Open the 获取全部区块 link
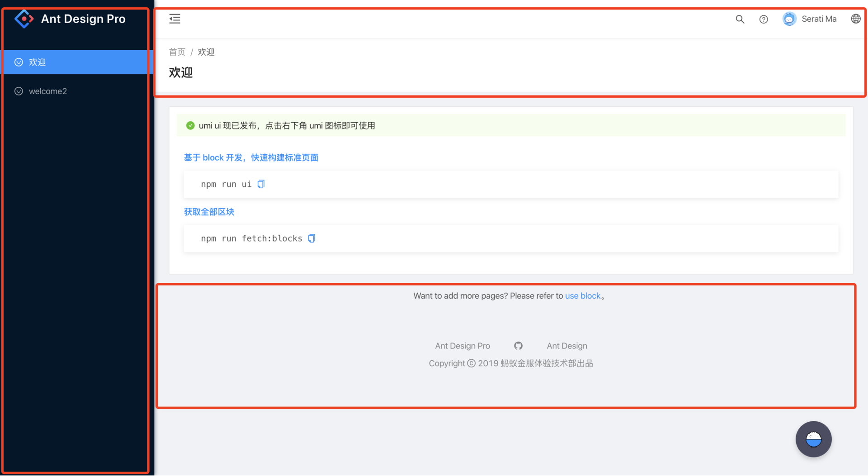 click(x=209, y=212)
